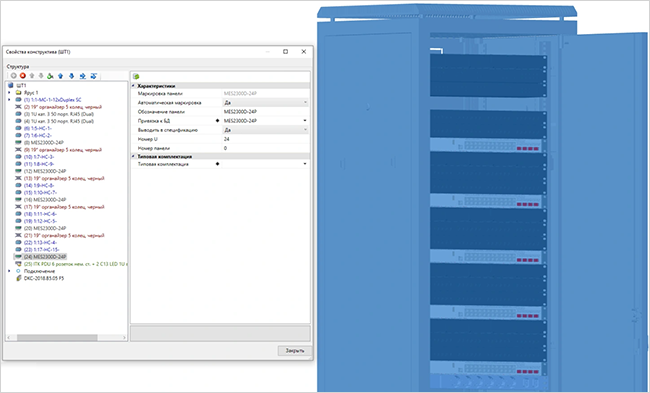Open the Привязка к БД dropdown

pyautogui.click(x=305, y=121)
